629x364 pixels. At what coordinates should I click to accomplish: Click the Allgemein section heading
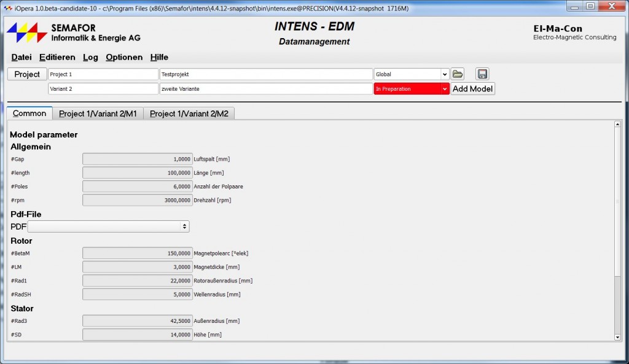31,147
